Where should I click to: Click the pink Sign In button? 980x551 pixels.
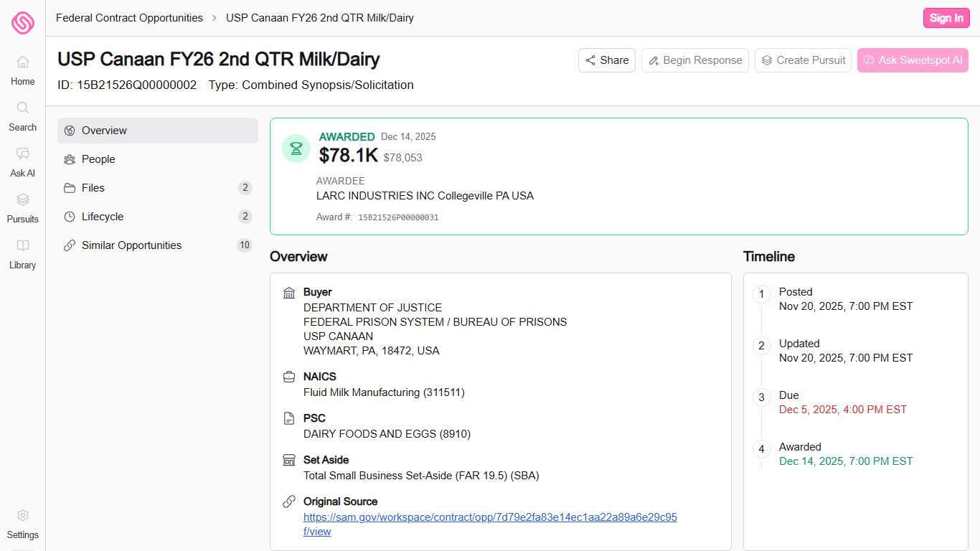click(946, 18)
